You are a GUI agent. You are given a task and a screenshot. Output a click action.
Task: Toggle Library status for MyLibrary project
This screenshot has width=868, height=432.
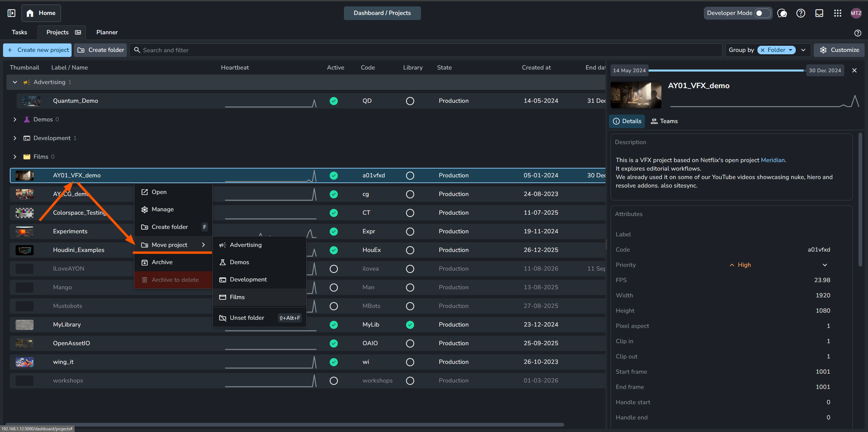coord(410,325)
